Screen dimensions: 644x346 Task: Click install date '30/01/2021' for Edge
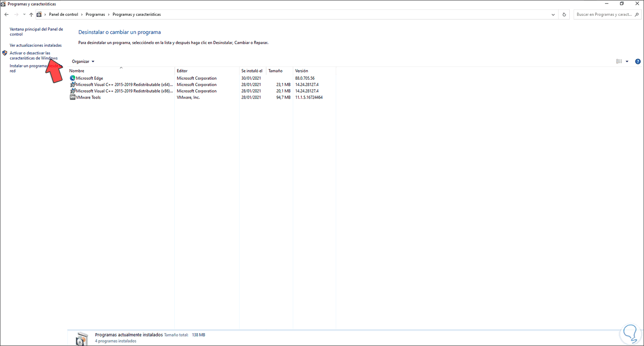point(251,78)
